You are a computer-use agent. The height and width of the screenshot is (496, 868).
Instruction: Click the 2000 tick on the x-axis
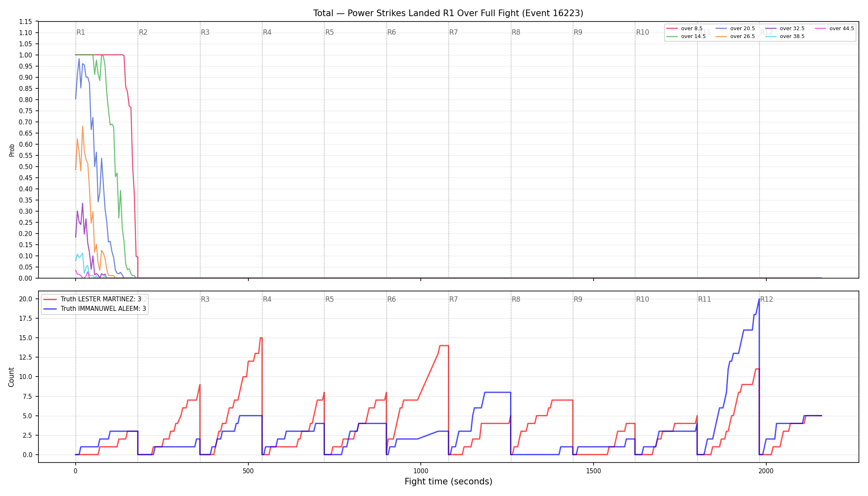[766, 471]
